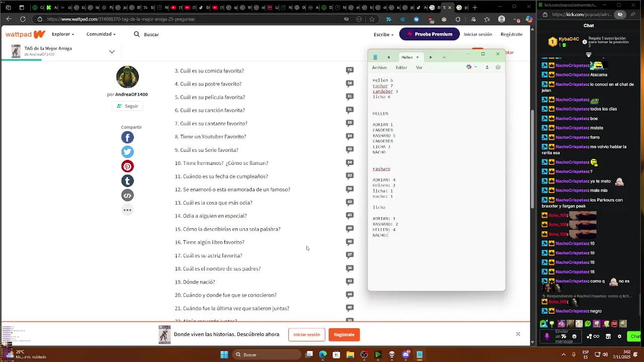Click volume icon in system tray
Image resolution: width=644 pixels, height=362 pixels.
(x=605, y=354)
